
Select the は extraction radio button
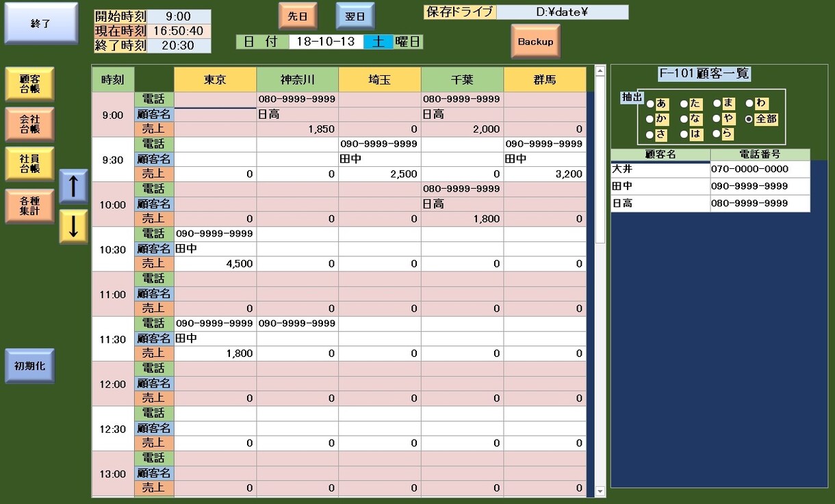[684, 134]
